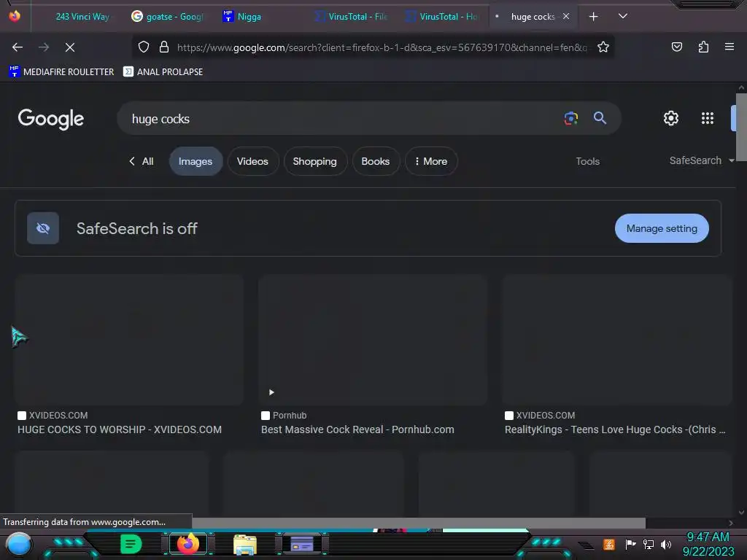Open Firefox View icon in tab bar

tap(15, 16)
